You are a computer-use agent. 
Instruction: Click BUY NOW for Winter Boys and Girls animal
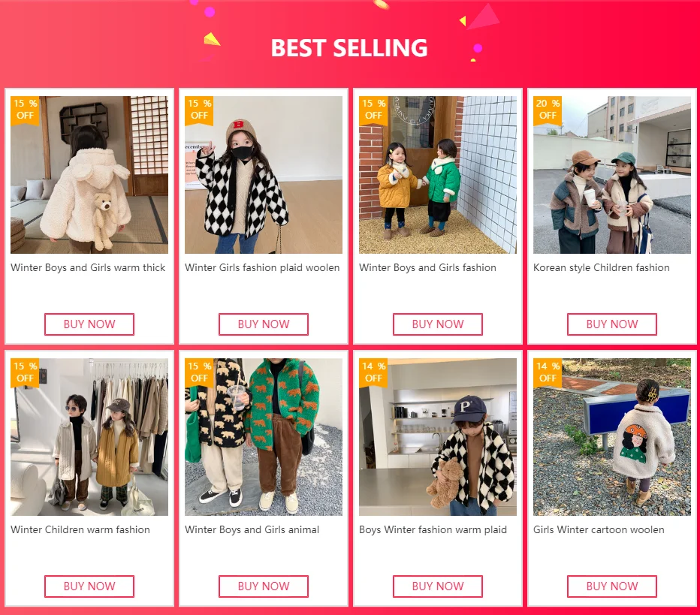click(x=264, y=586)
